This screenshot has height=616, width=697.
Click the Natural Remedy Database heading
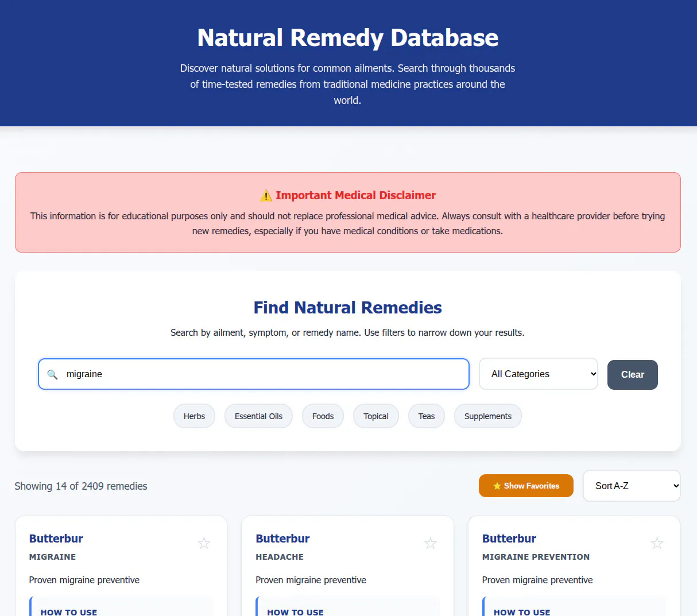click(348, 38)
